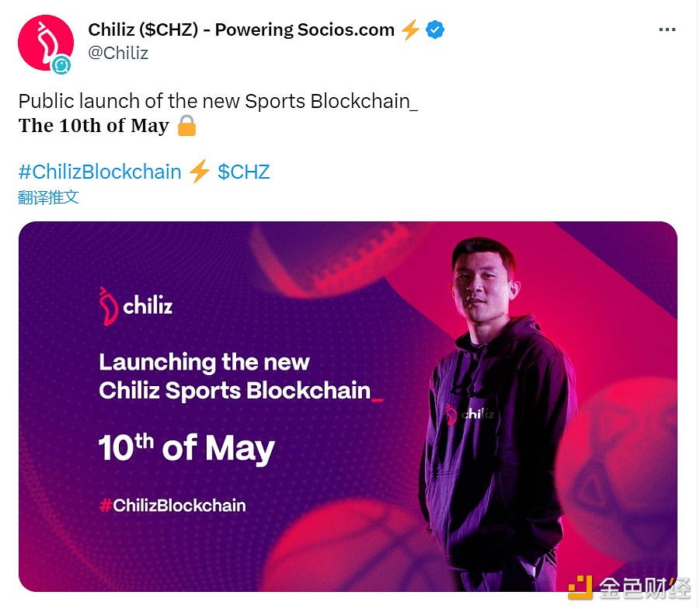Click the small affiliate badge on the avatar

[x=61, y=67]
